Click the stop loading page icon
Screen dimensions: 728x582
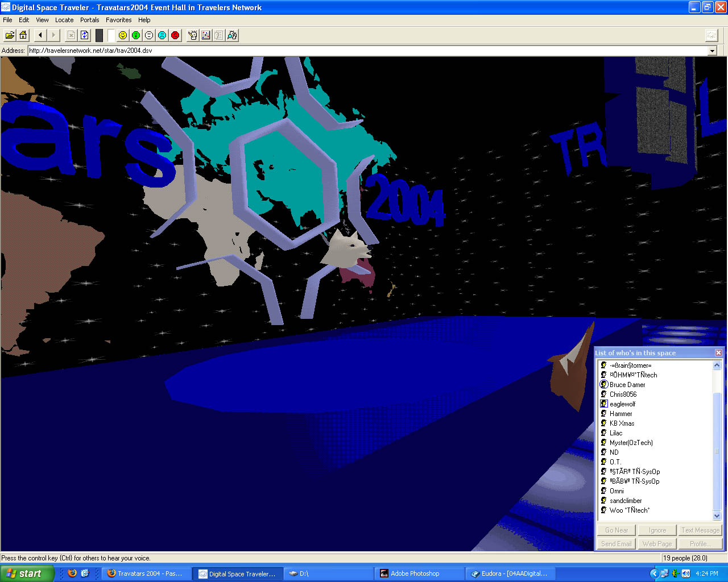[71, 35]
